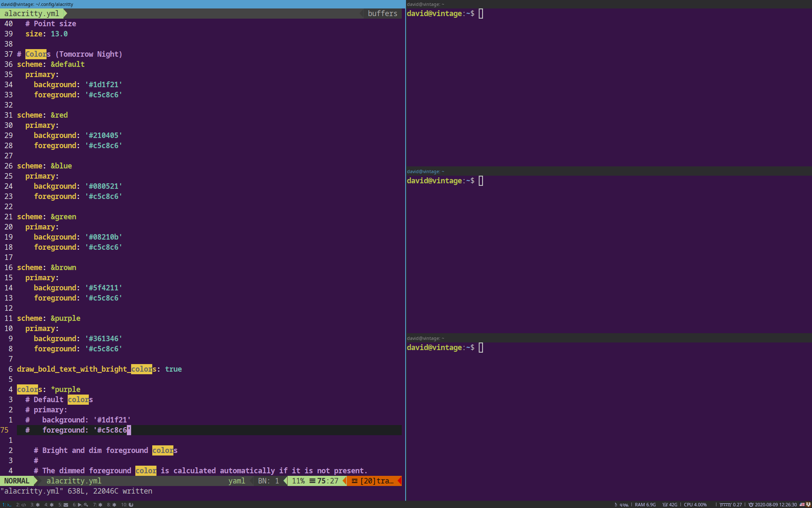Click the yaml filetype indicator
The width and height of the screenshot is (812, 508).
pos(237,480)
